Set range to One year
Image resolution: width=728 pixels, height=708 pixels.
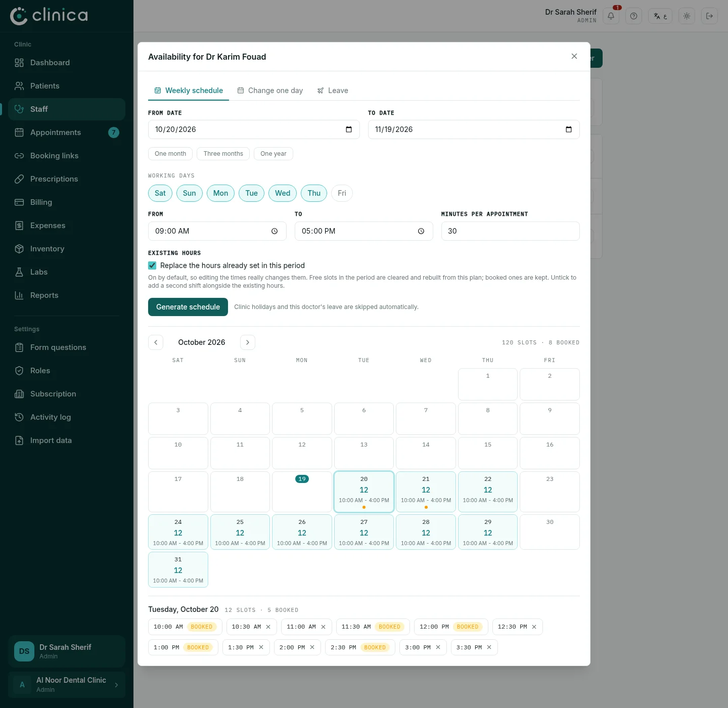pyautogui.click(x=274, y=154)
